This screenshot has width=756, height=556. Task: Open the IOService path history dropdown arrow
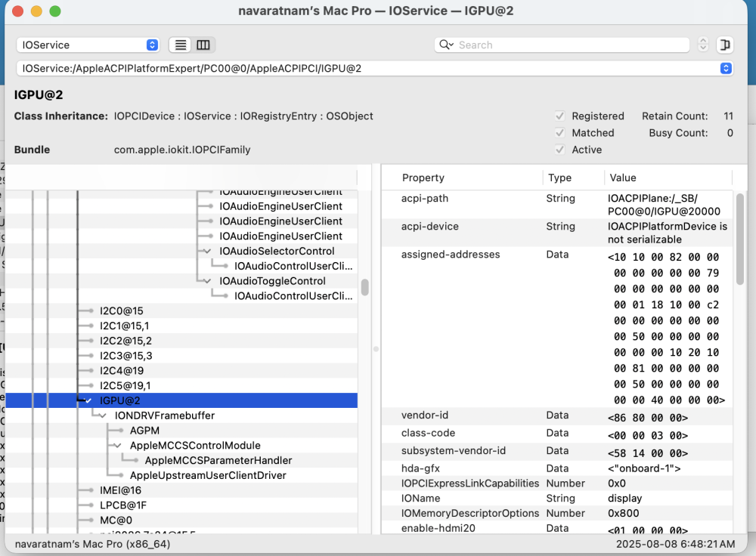click(726, 69)
